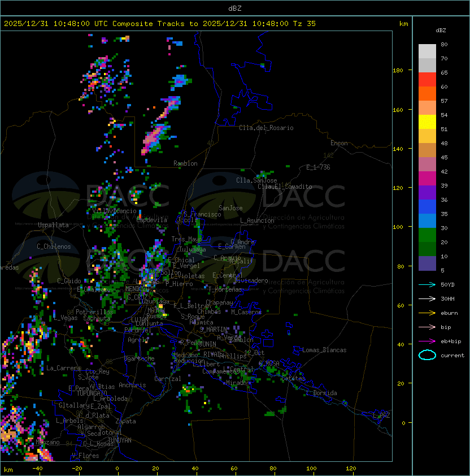Click the dBZ title at top

point(235,8)
